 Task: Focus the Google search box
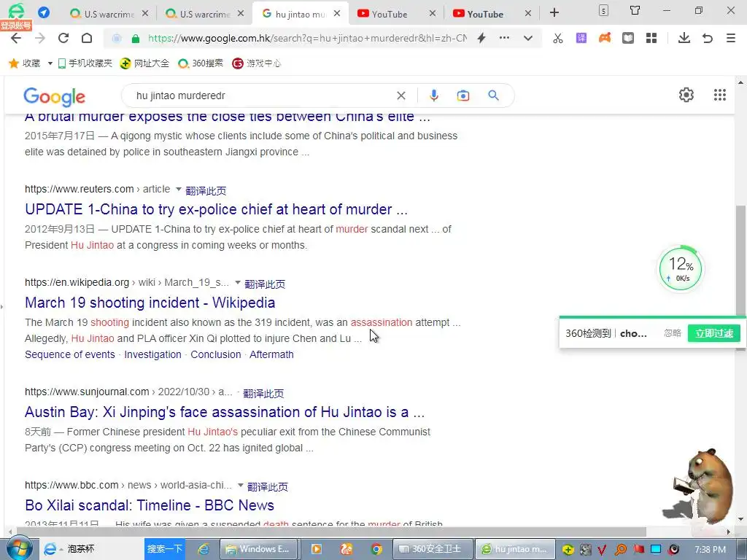click(x=262, y=96)
